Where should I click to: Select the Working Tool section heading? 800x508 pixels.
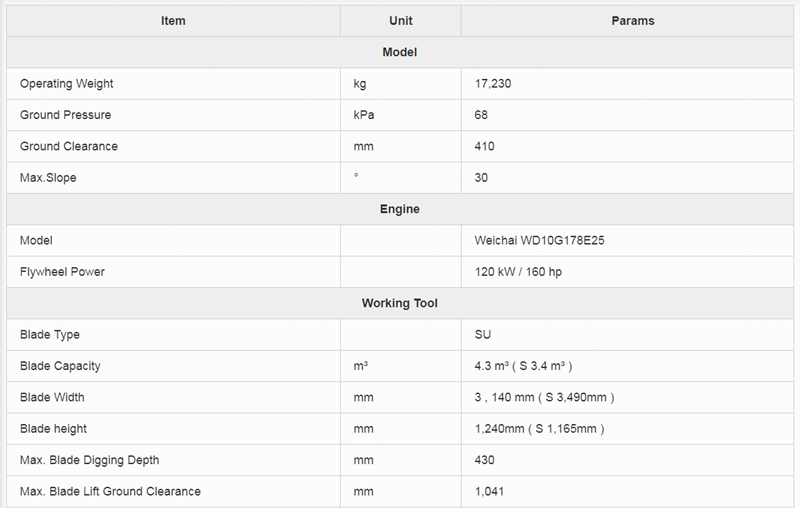pyautogui.click(x=400, y=303)
